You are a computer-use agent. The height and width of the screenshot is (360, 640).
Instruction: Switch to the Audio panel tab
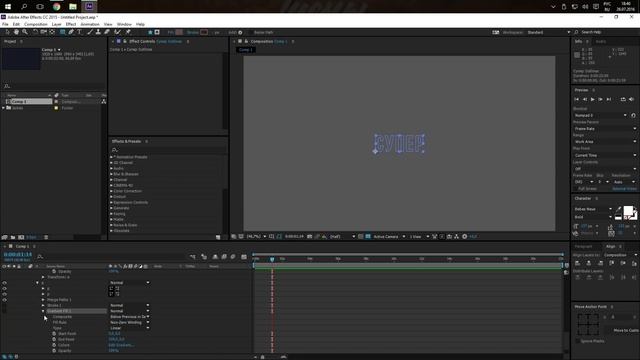tap(600, 42)
